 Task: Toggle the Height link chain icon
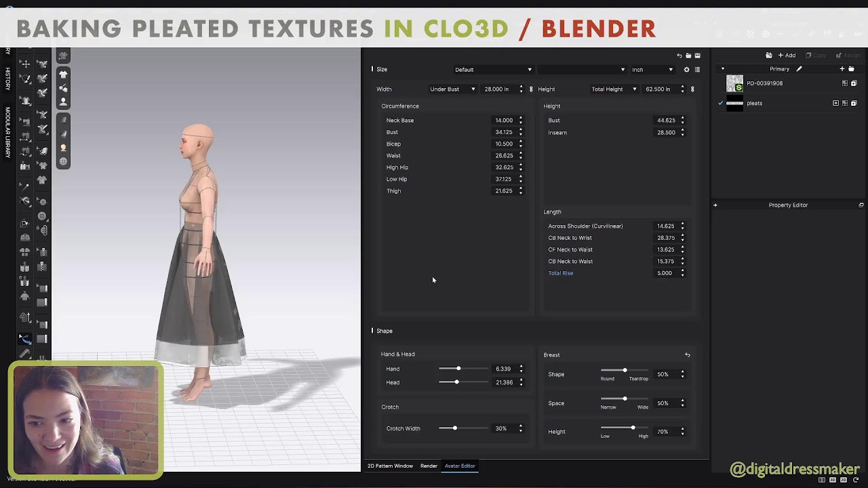tap(692, 89)
